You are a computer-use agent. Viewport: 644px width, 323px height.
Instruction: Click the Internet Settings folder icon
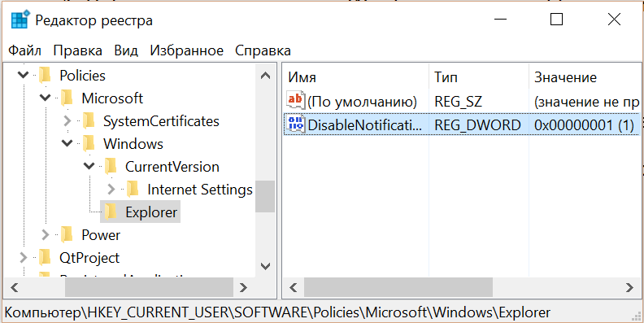(133, 190)
